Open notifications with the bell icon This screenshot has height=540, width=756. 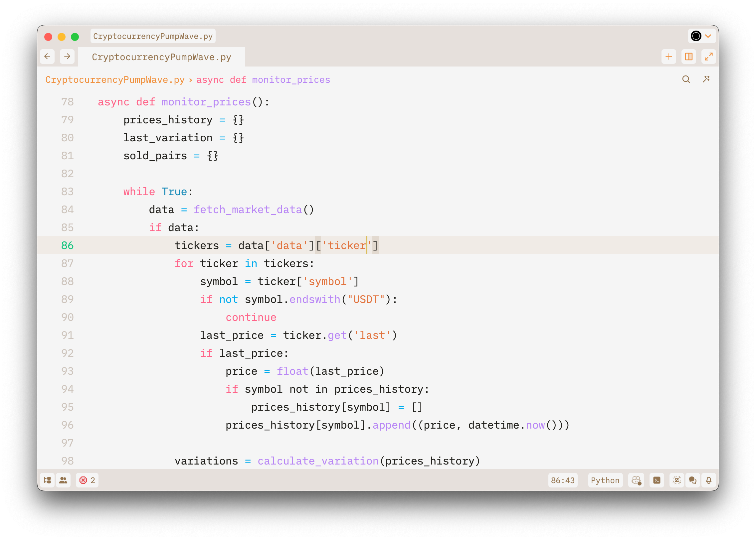pos(708,480)
